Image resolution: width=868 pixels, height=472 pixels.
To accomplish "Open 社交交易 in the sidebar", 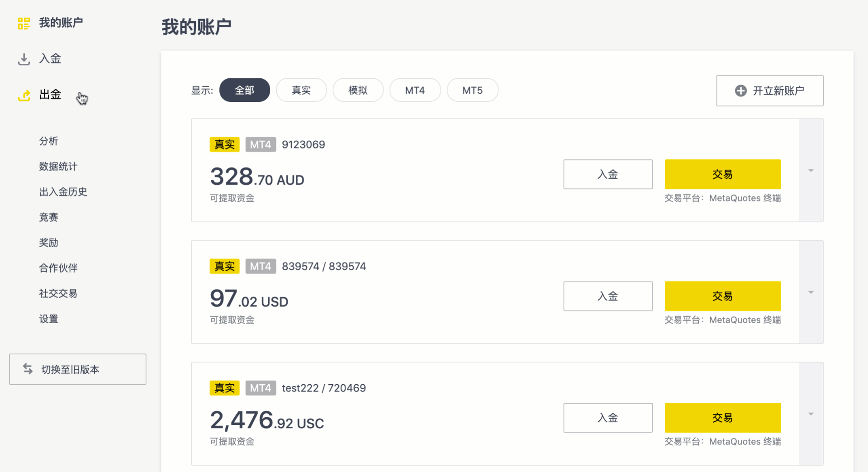I will point(58,294).
